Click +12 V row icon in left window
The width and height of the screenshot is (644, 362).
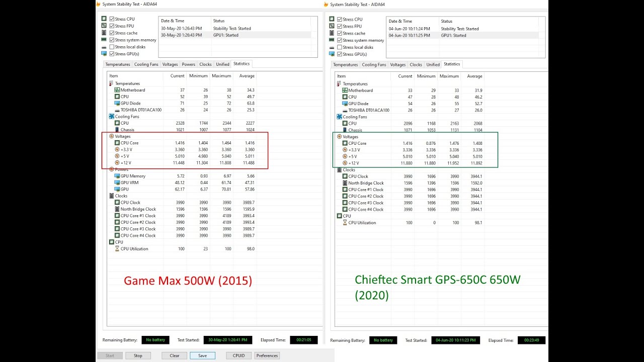click(117, 162)
